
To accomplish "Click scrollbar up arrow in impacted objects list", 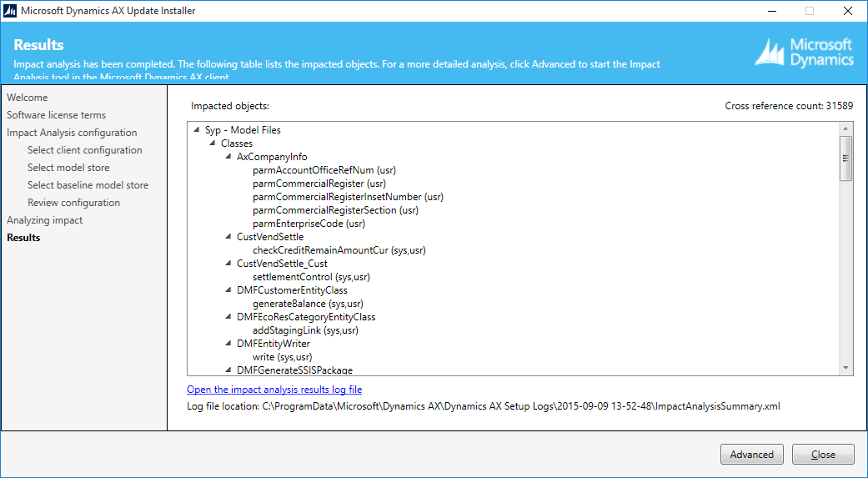I will tap(845, 129).
